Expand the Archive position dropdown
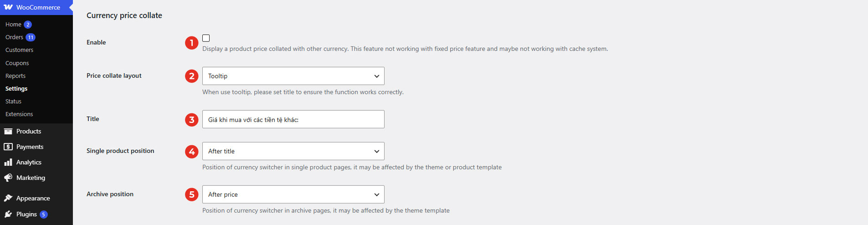The width and height of the screenshot is (868, 225). coord(293,194)
